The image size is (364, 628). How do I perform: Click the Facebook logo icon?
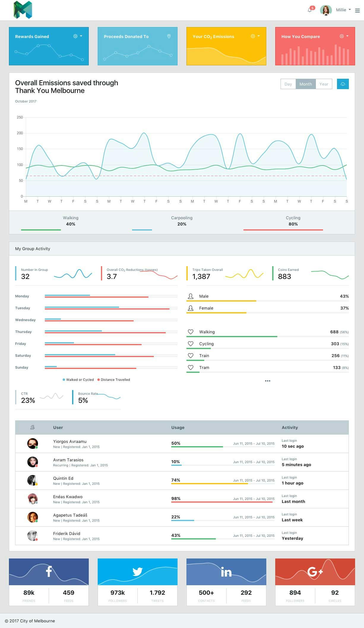[49, 571]
